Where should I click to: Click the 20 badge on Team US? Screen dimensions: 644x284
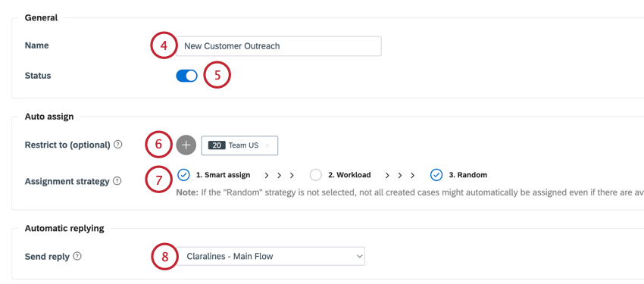tap(217, 145)
